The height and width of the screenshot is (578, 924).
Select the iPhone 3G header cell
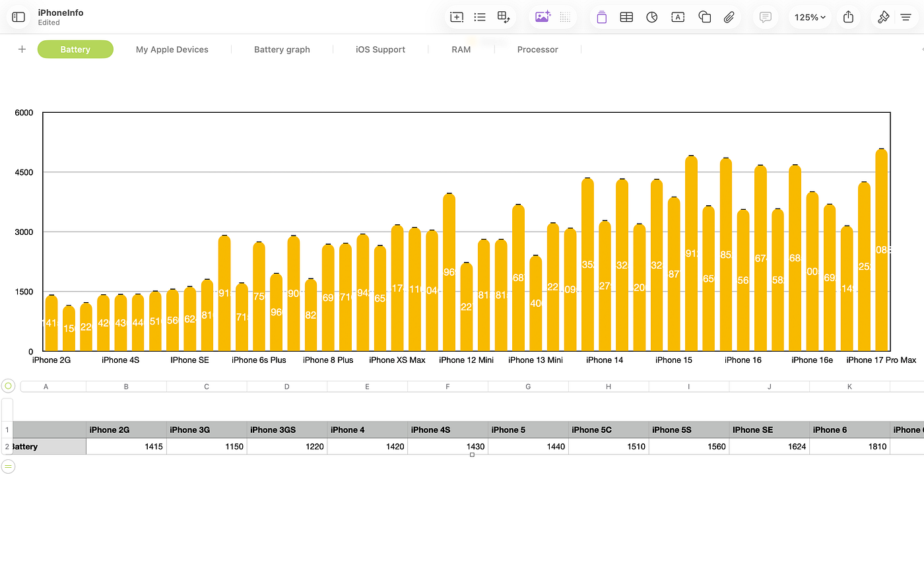coord(207,430)
